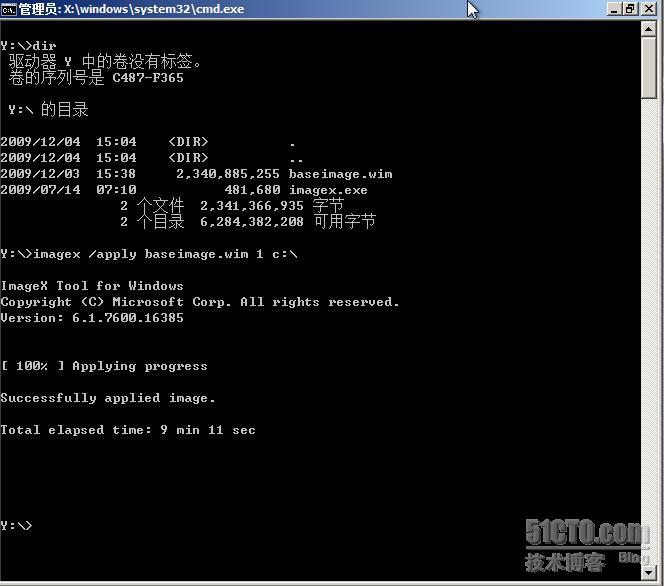Viewport: 664px width, 586px height.
Task: Click the dir command at top
Action: [x=44, y=46]
